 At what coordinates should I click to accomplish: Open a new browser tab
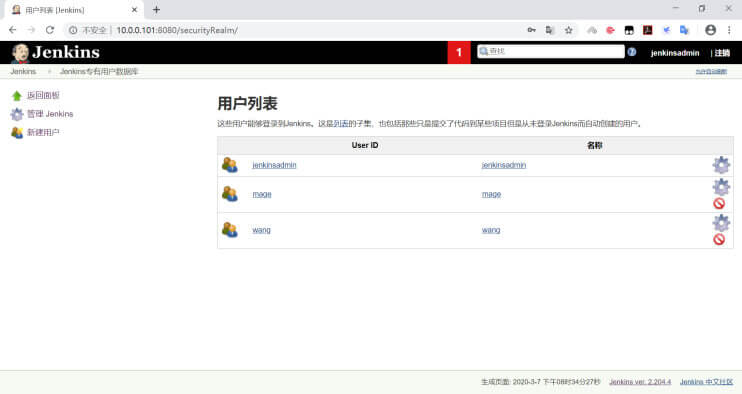click(156, 9)
